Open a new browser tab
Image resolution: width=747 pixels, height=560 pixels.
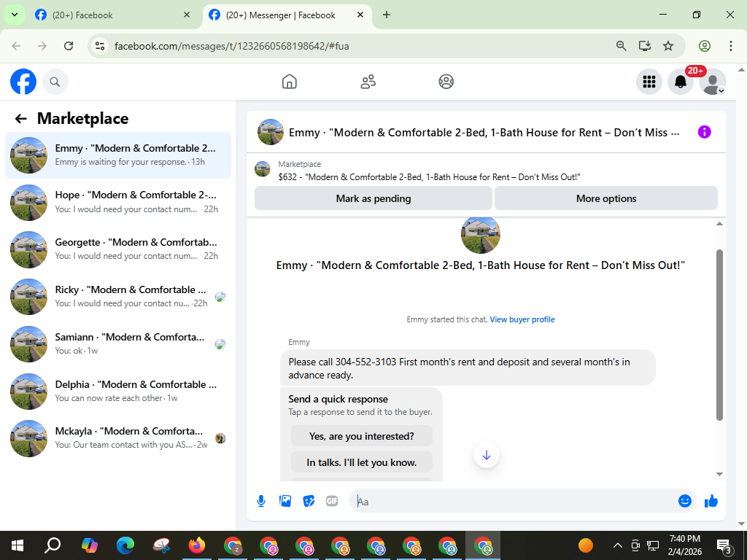point(387,15)
